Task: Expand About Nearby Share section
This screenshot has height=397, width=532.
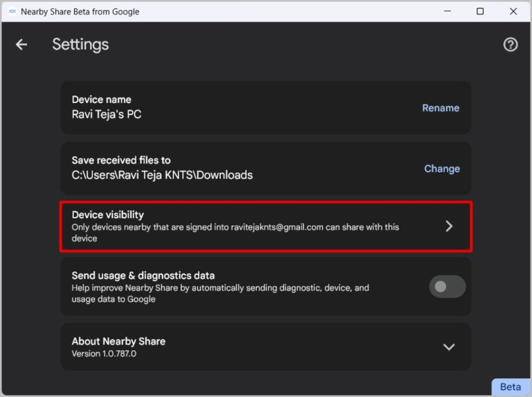Action: coord(448,347)
